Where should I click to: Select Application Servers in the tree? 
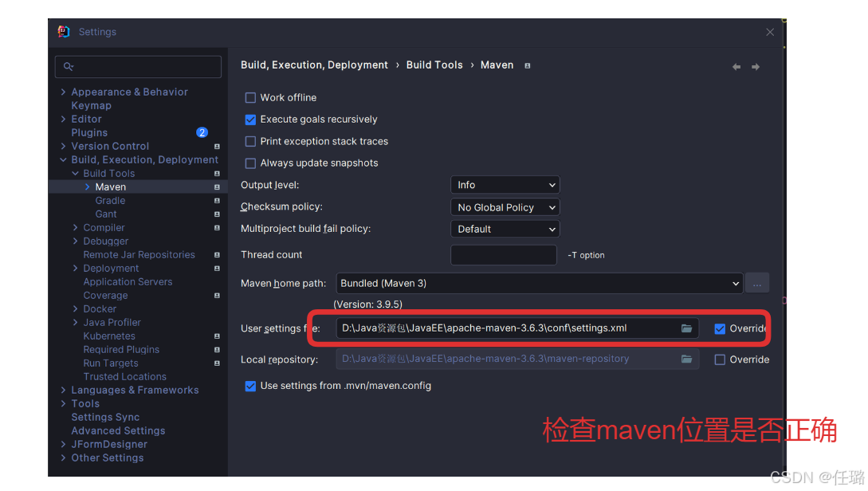point(128,281)
